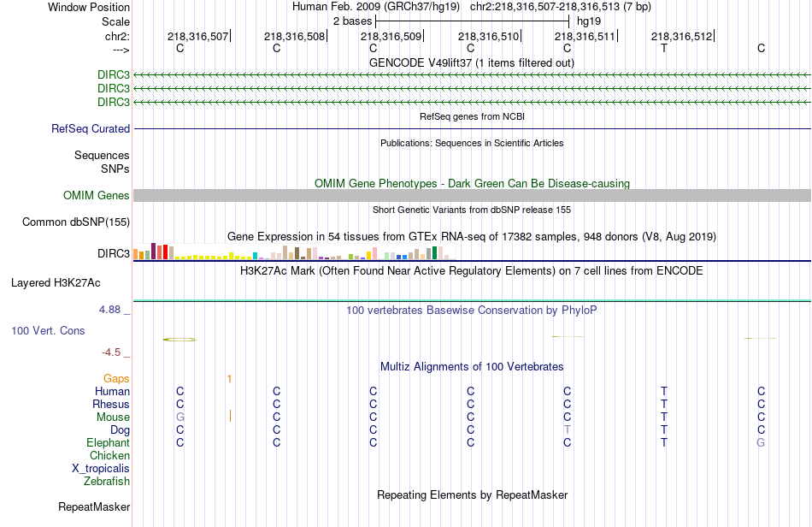This screenshot has height=527, width=812.
Task: Open '100 vertebrates Basewise Conservation by PhyloP' title
Action: pyautogui.click(x=472, y=311)
